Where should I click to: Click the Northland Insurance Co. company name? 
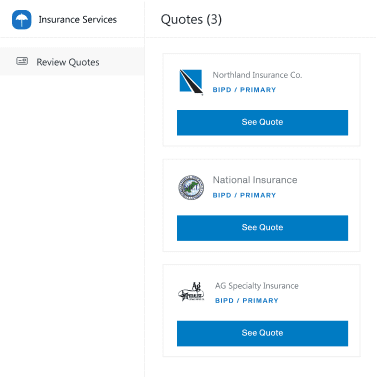257,75
